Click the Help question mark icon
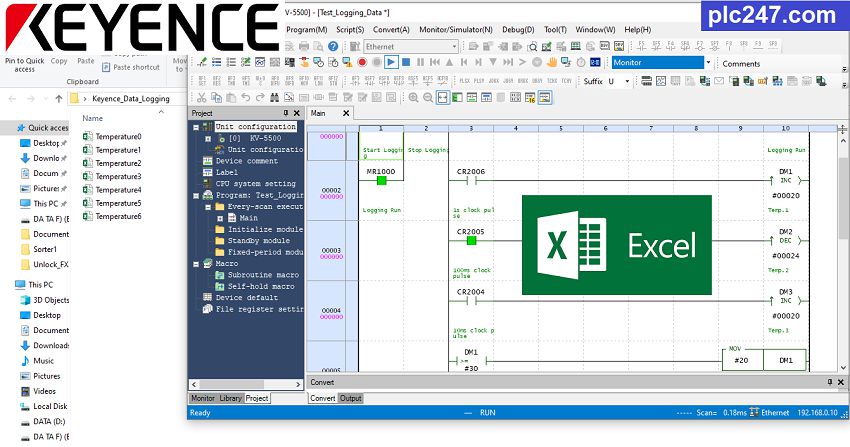 click(333, 47)
